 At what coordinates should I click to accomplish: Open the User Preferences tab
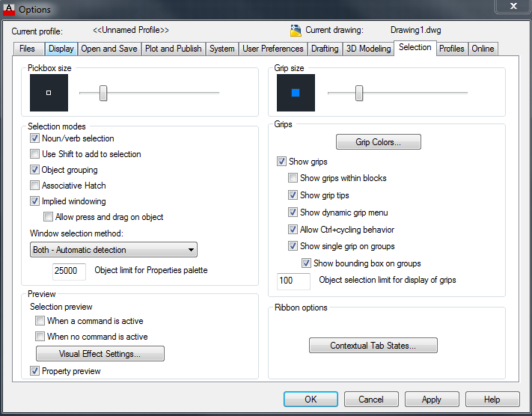coord(273,49)
